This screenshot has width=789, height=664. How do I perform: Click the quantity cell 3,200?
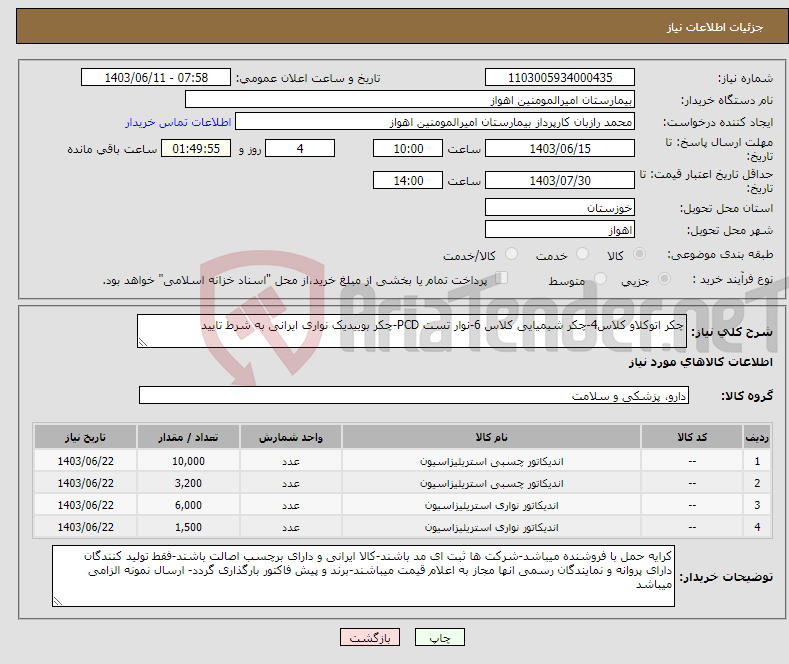tap(188, 483)
